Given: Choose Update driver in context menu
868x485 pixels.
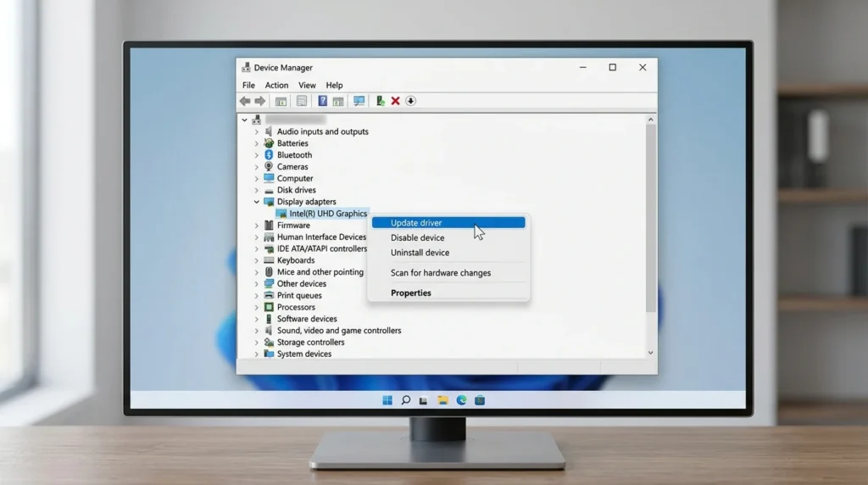Looking at the screenshot, I should click(x=448, y=222).
